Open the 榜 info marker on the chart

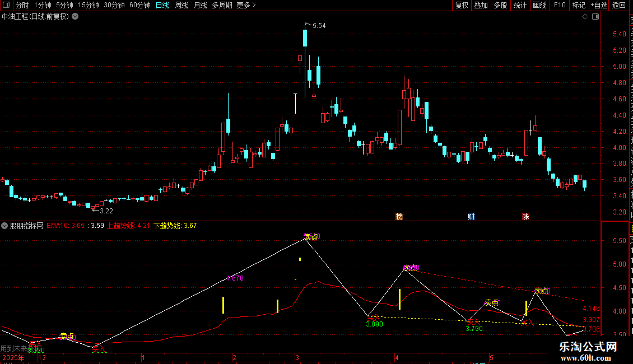tap(399, 216)
